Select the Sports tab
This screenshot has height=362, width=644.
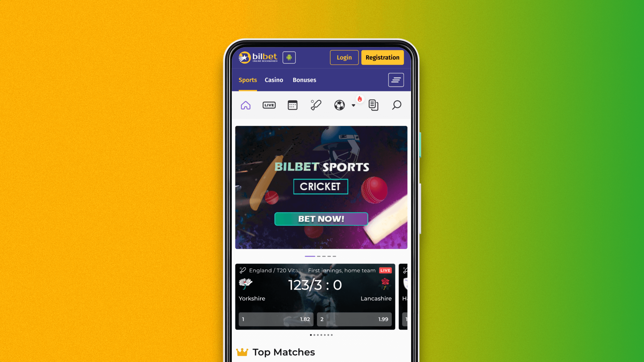pos(248,80)
